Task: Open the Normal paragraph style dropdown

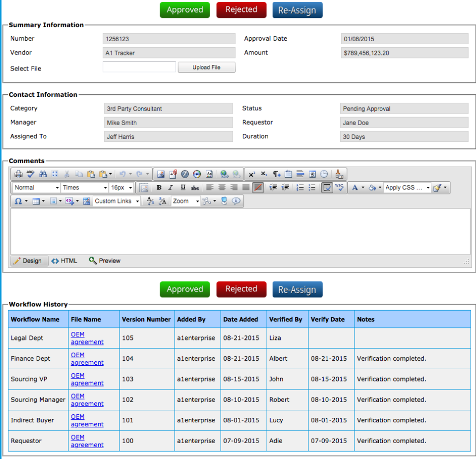Action: [36, 188]
